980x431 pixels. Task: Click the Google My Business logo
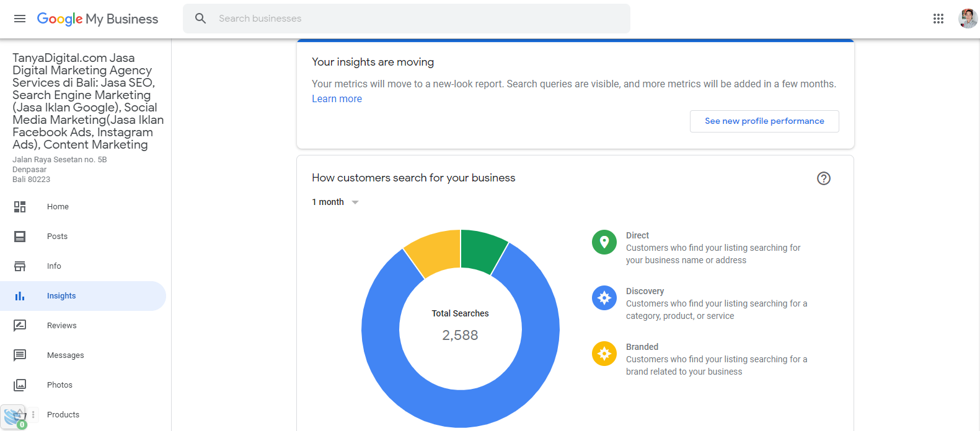pyautogui.click(x=97, y=19)
